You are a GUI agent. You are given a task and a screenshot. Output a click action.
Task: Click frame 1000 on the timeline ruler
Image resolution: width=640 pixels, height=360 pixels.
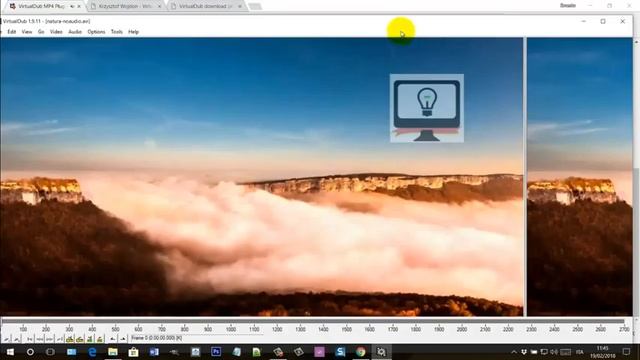coord(231,329)
